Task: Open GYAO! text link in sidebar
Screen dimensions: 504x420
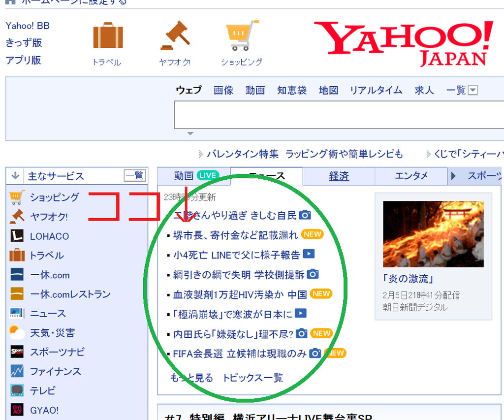Action: [44, 410]
